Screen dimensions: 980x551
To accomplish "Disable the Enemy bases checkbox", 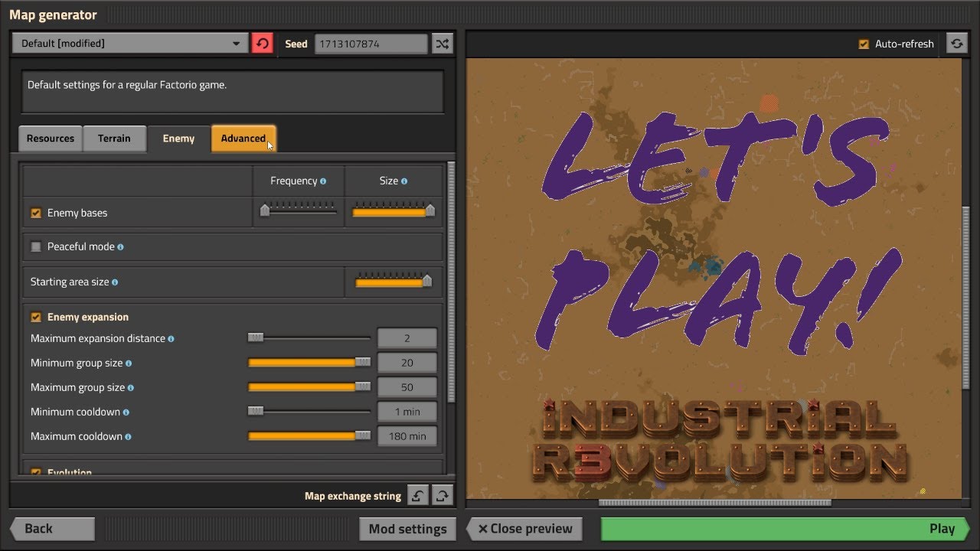I will click(36, 213).
